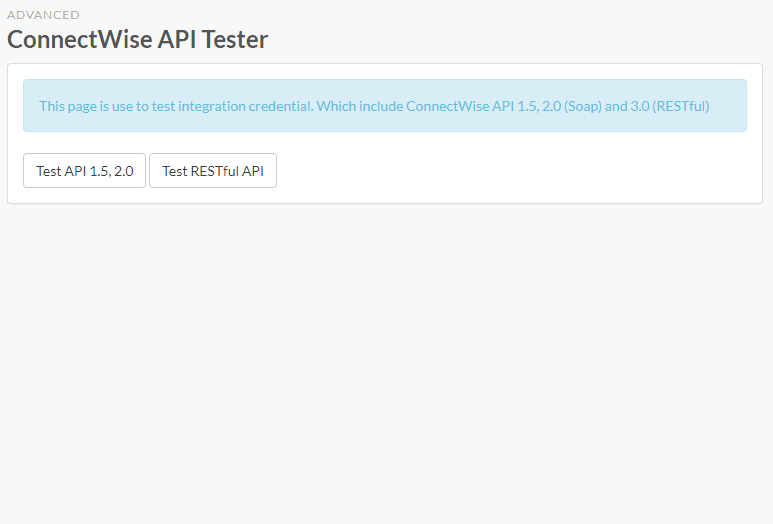Click the Test API 1.5, 2.0 button
773x524 pixels.
click(x=84, y=171)
